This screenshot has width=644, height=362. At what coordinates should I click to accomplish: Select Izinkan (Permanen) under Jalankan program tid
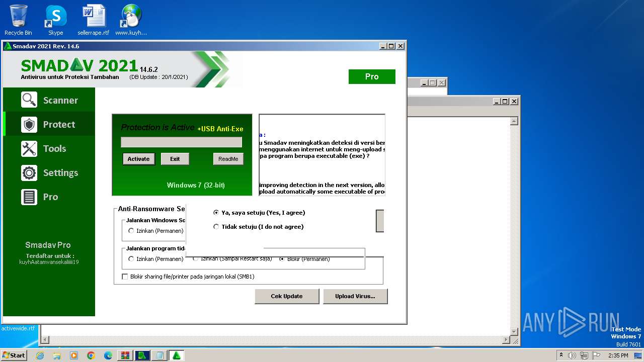[x=156, y=259]
